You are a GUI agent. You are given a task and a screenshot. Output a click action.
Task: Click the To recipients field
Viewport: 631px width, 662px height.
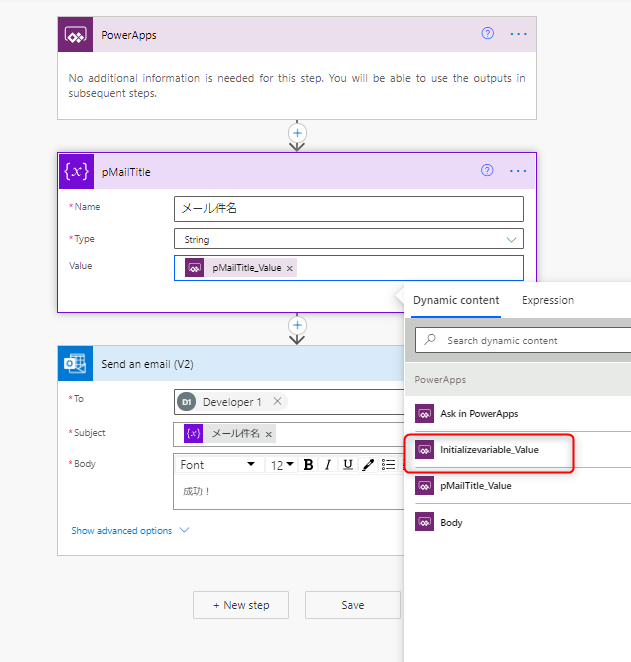(289, 402)
